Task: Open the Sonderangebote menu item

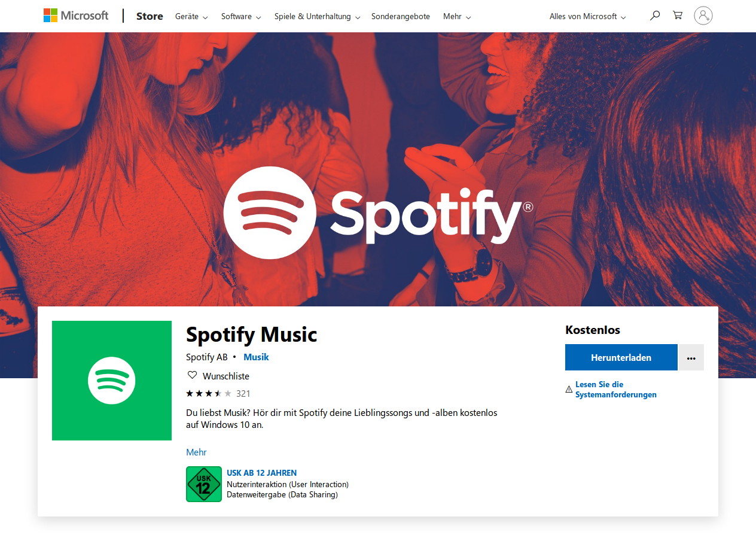Action: (x=401, y=17)
